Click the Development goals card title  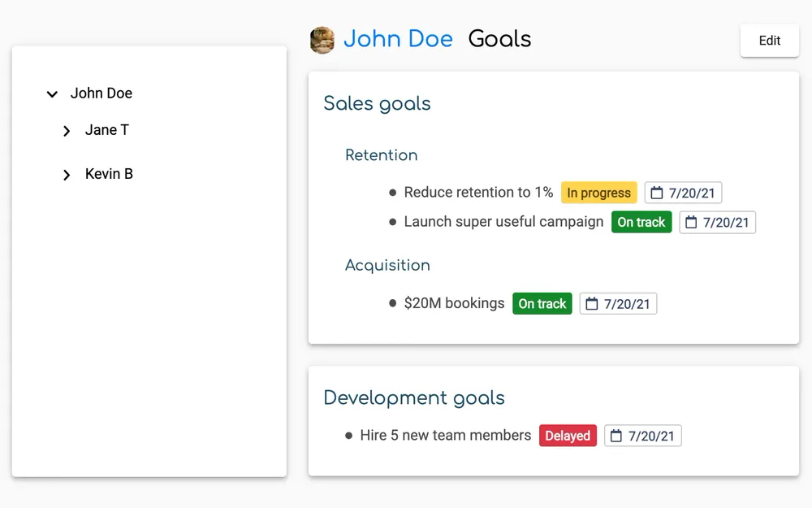click(413, 397)
